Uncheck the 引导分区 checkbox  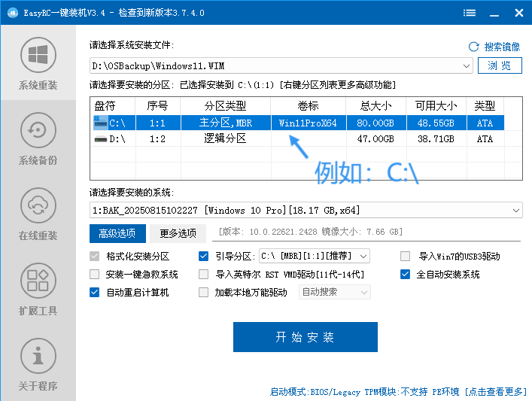(x=204, y=256)
